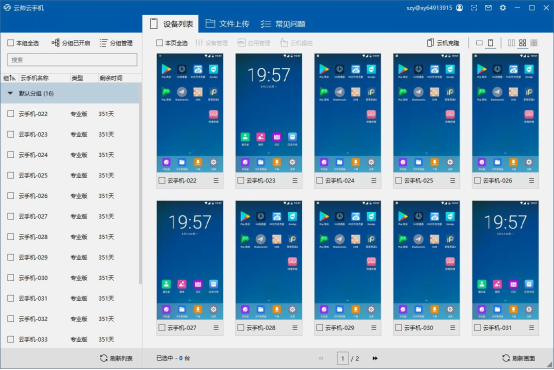
Task: Select 云手机-028 row in device list
Action: [x=70, y=237]
